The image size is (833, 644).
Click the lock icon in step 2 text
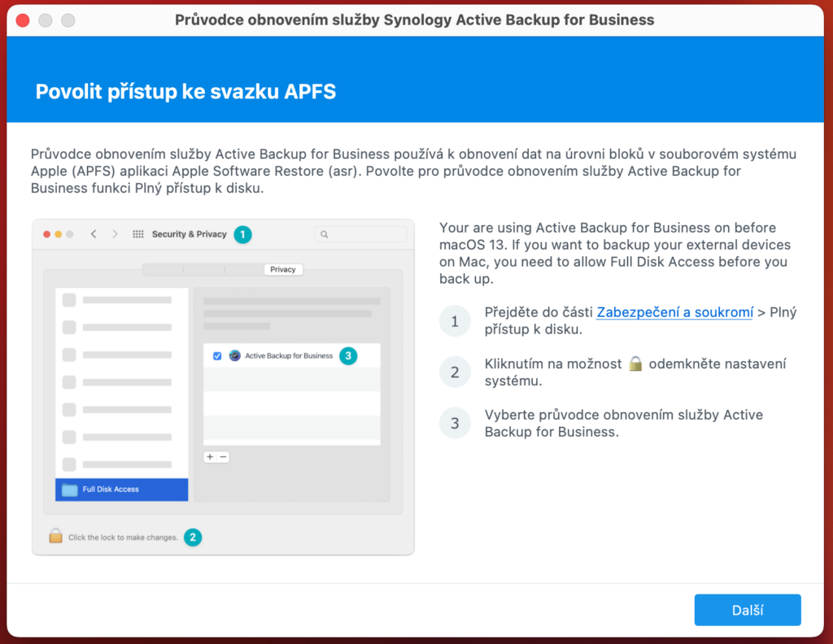pyautogui.click(x=635, y=363)
